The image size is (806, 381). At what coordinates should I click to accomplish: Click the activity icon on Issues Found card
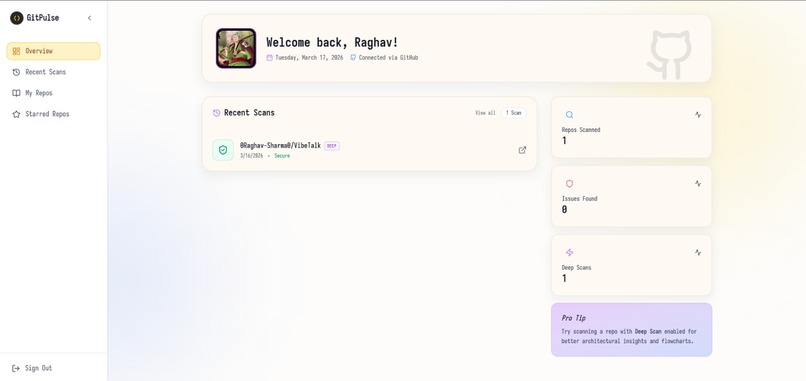tap(698, 184)
